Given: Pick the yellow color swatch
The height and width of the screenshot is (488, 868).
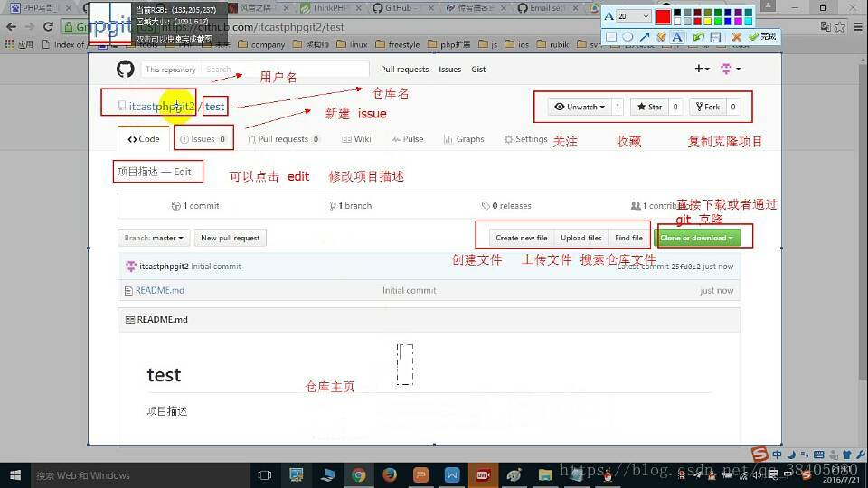Looking at the screenshot, I should (707, 21).
